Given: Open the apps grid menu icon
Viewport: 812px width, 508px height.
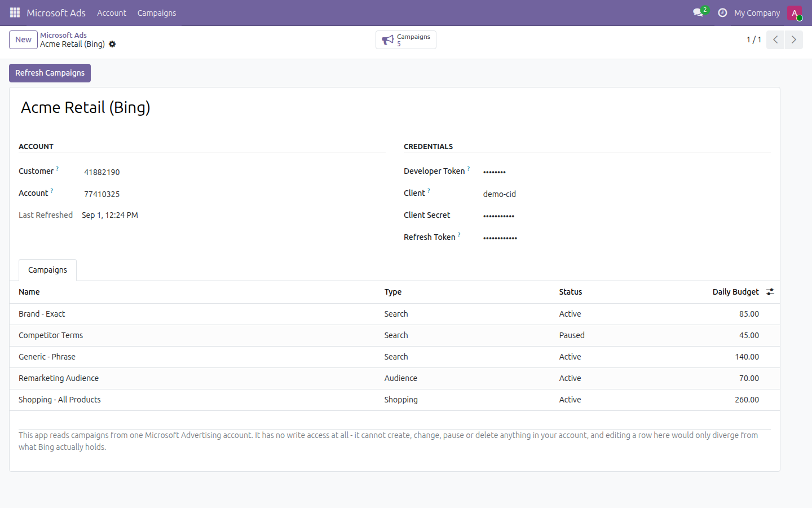Looking at the screenshot, I should [15, 12].
